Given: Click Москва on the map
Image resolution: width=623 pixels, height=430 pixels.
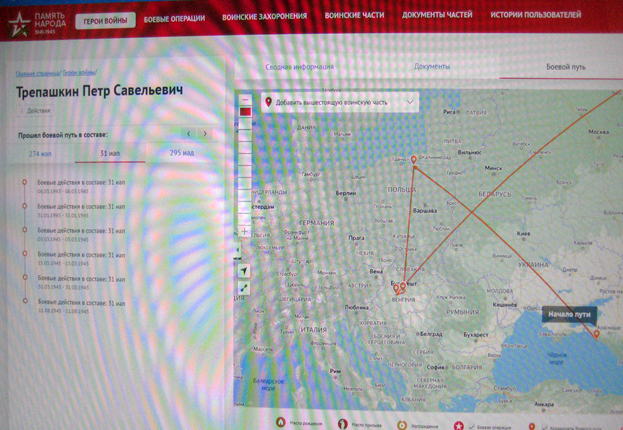Looking at the screenshot, I should [x=599, y=132].
